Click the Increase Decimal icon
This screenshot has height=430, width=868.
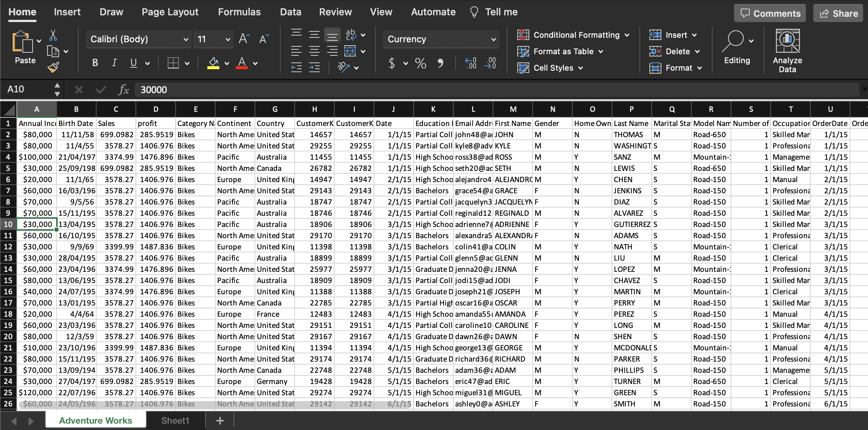tap(470, 63)
